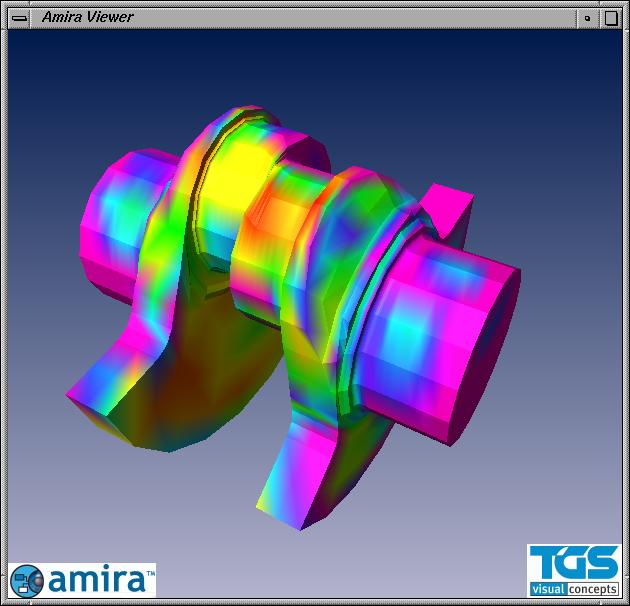
Task: Click the TGS visual concepts logo
Action: pyautogui.click(x=574, y=571)
